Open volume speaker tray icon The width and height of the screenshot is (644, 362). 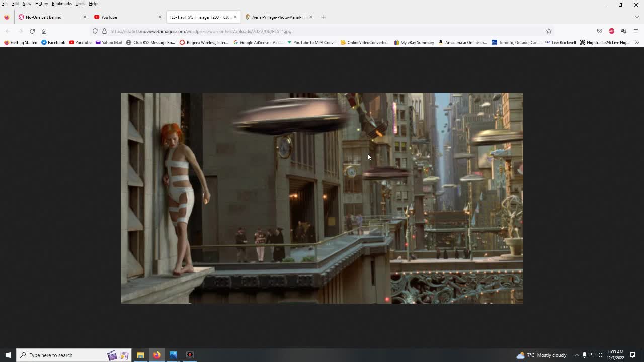600,355
